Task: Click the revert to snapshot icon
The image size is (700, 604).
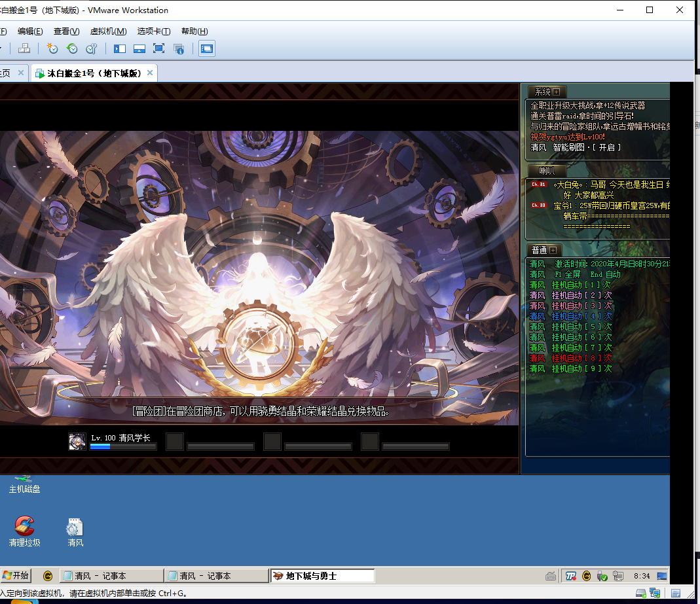Action: (x=72, y=48)
